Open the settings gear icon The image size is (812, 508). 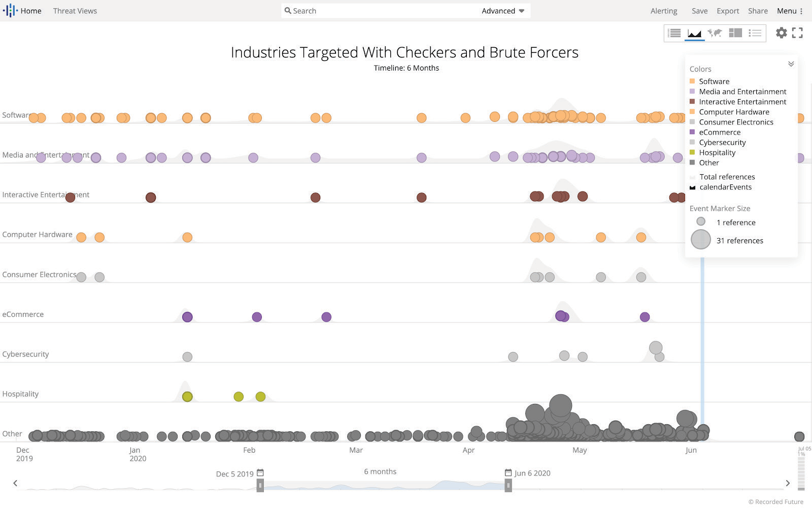[782, 33]
